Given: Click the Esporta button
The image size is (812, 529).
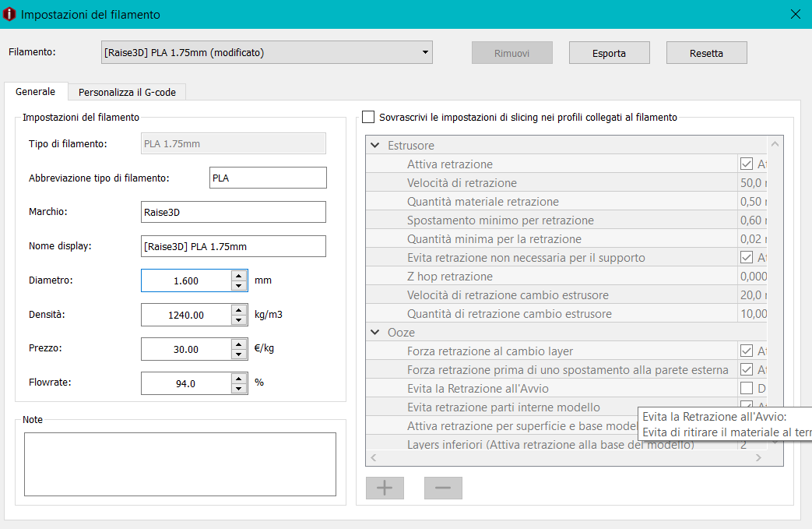Looking at the screenshot, I should [x=609, y=53].
